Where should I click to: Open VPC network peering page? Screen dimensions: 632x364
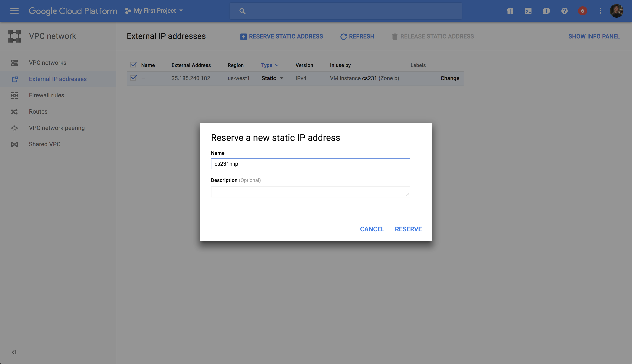point(57,128)
